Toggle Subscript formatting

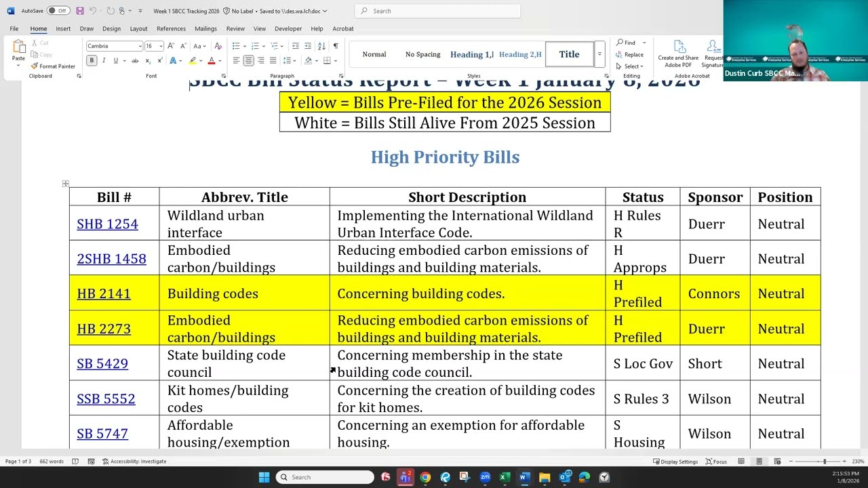click(x=147, y=60)
